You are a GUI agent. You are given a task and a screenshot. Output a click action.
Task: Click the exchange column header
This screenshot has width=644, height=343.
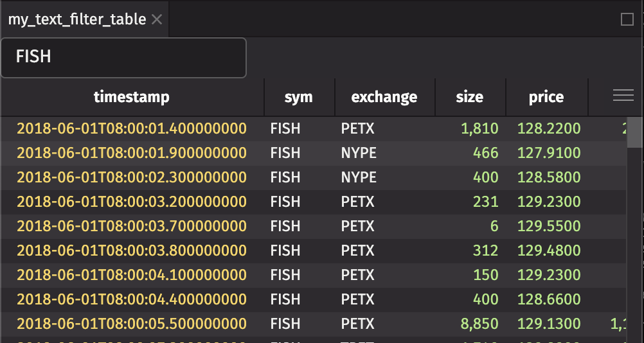click(x=384, y=97)
